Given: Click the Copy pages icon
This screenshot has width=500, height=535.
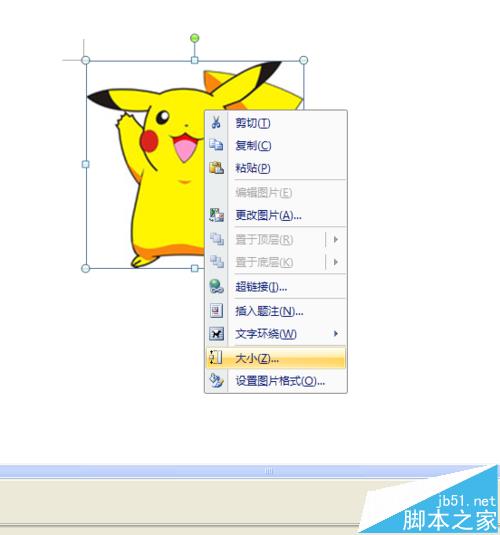Looking at the screenshot, I should tap(216, 145).
